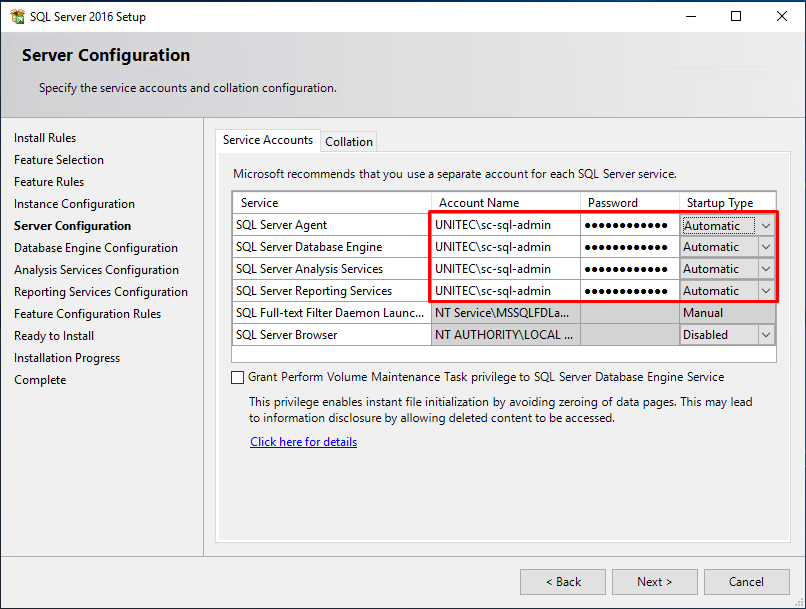Image resolution: width=806 pixels, height=609 pixels.
Task: Select the Service Accounts tab
Action: point(268,140)
